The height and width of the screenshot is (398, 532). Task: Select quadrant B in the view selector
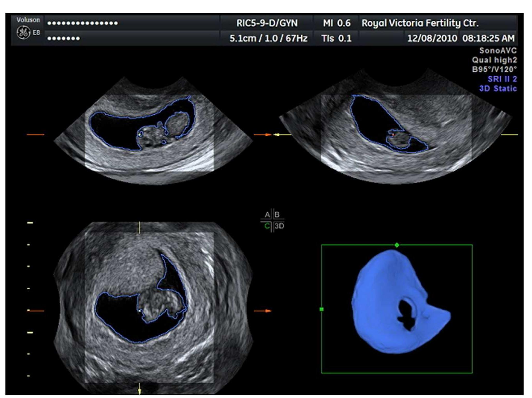pos(277,215)
